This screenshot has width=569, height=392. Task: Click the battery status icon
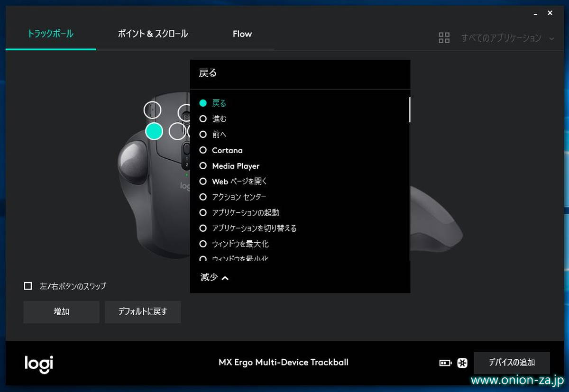pos(445,363)
